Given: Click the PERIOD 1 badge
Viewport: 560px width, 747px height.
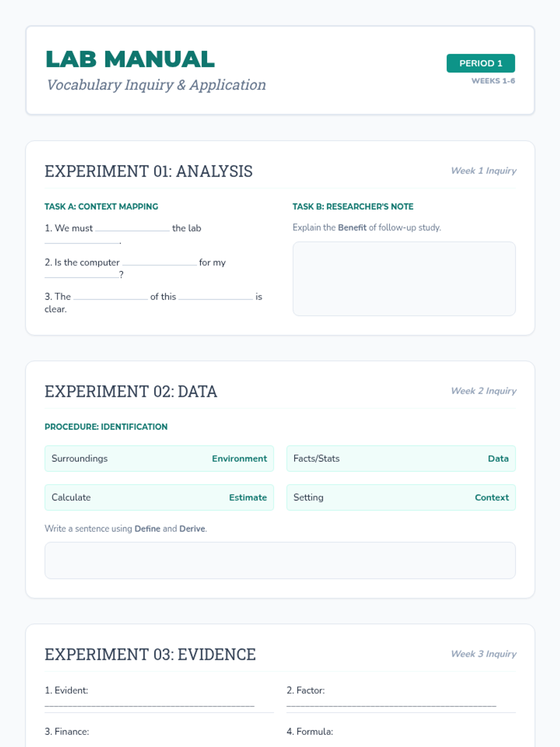Looking at the screenshot, I should (480, 63).
